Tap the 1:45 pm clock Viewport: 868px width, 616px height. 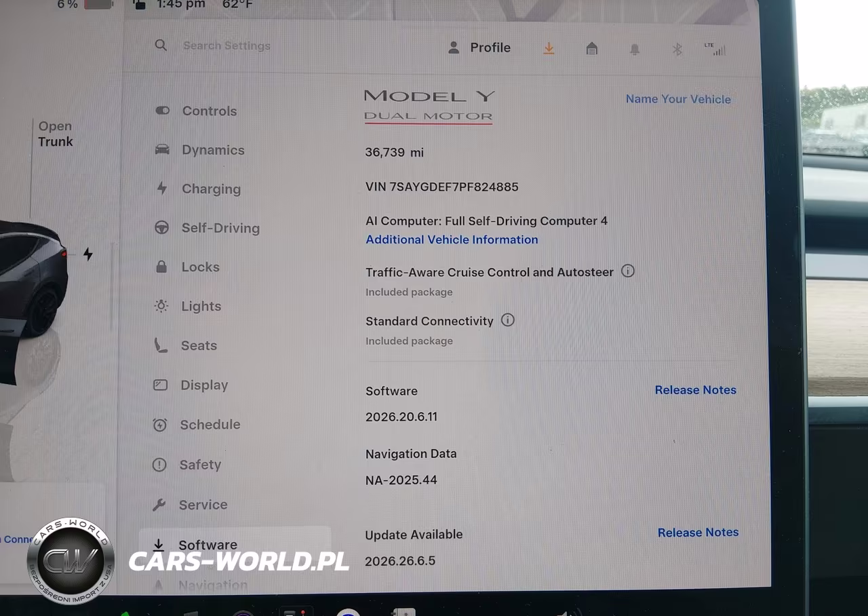pyautogui.click(x=180, y=5)
